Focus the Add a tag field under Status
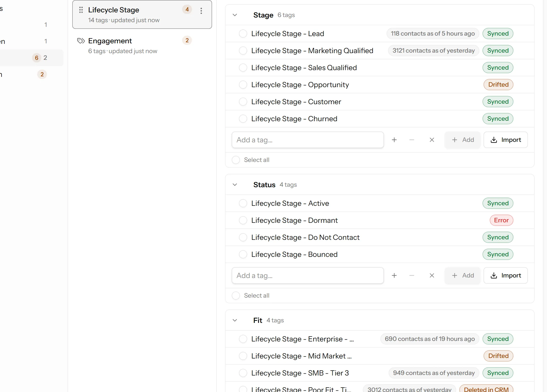This screenshot has height=392, width=547. coord(308,275)
